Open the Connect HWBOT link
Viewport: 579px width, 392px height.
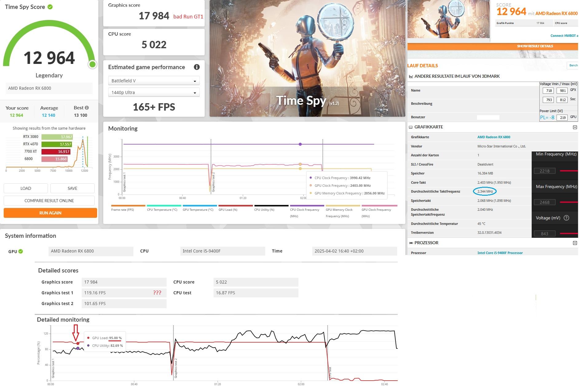coord(564,36)
